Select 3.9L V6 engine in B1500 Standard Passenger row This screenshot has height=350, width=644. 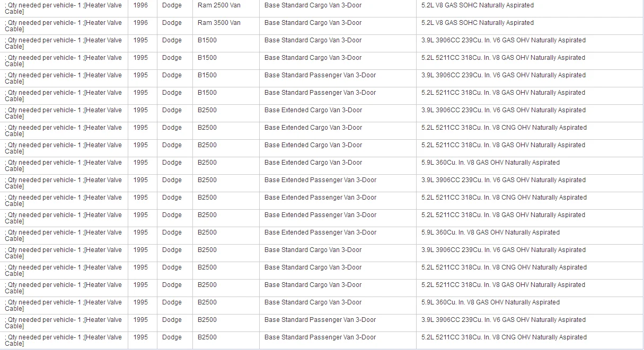504,75
